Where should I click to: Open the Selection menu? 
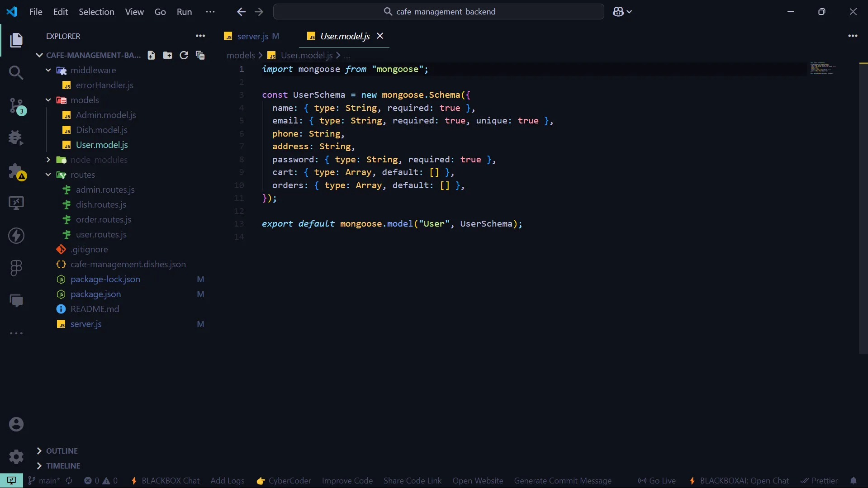96,12
